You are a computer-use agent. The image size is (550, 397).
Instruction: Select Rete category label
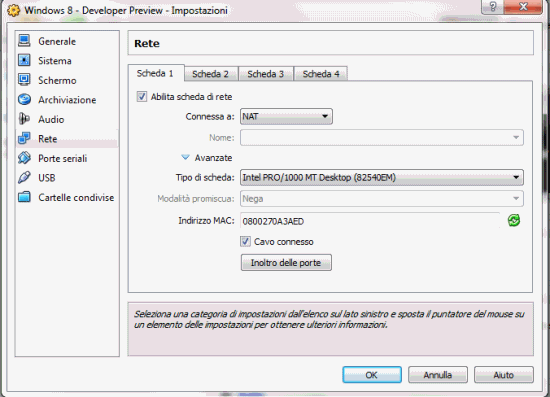pos(48,139)
